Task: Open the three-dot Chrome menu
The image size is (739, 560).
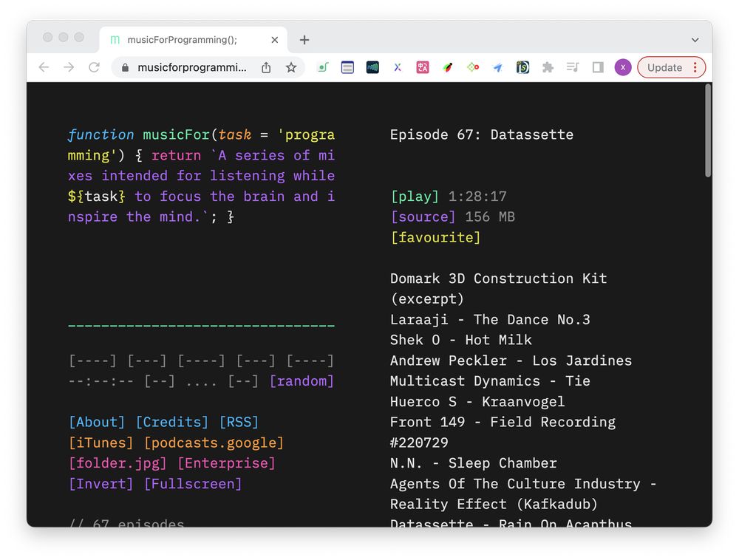Action: (x=695, y=67)
